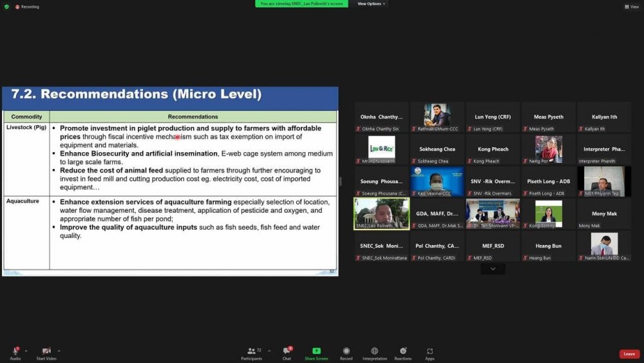This screenshot has width=644, height=363.
Task: Open the Chat panel
Action: (287, 351)
